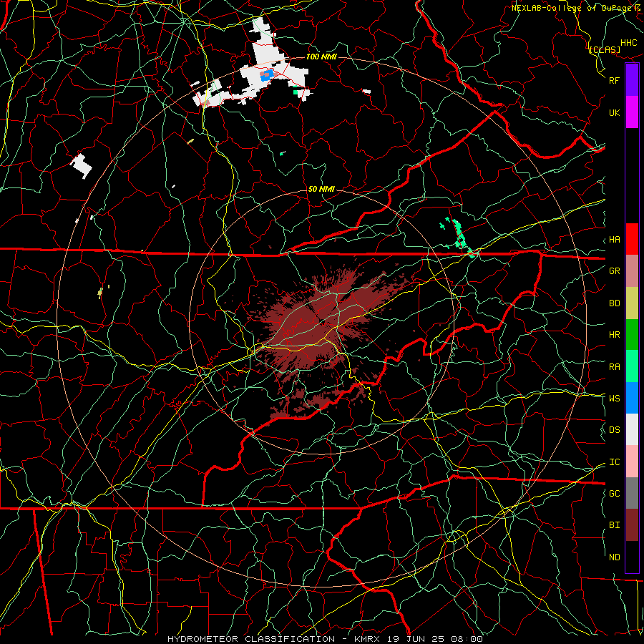Click the white DS legend swatch
644x644 pixels.
pos(632,429)
